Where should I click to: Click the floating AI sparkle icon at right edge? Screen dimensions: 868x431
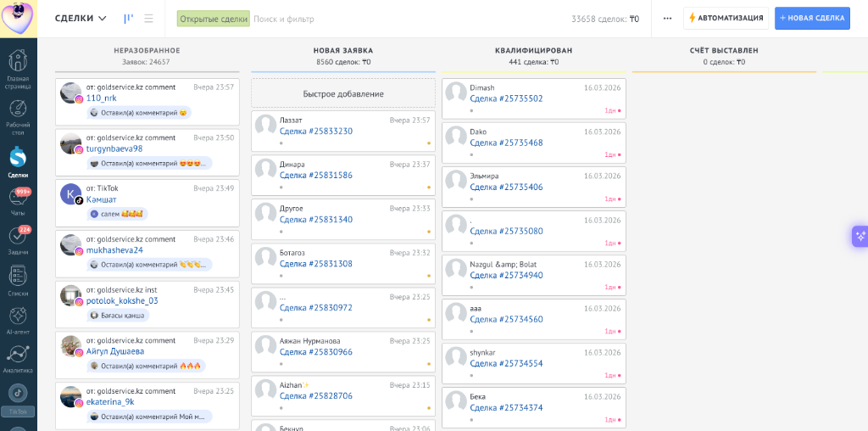[x=860, y=236]
